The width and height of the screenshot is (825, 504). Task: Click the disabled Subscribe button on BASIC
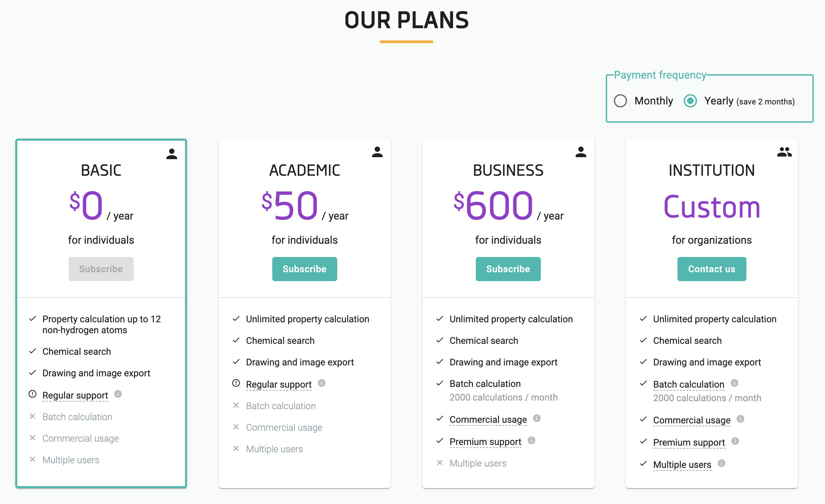coord(101,269)
